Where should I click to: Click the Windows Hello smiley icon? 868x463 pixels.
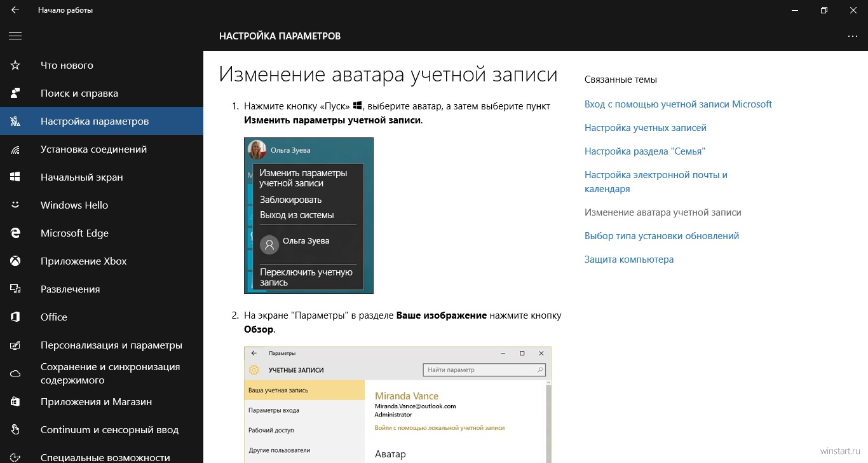[15, 205]
